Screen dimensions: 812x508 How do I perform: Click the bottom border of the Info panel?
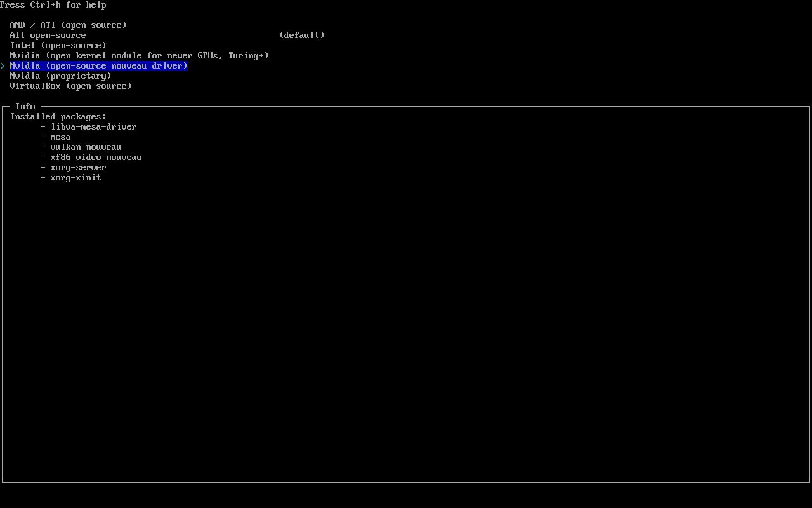point(406,482)
